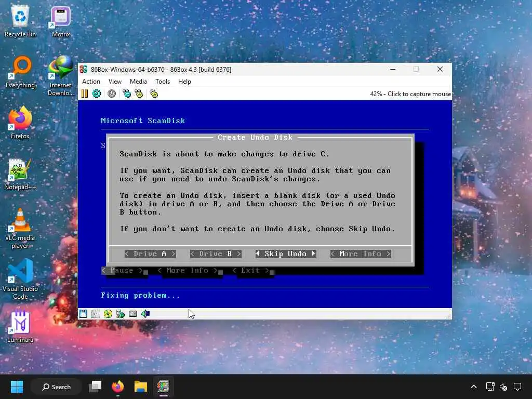
Task: Click the background ScanDisk Exit button
Action: (x=250, y=270)
